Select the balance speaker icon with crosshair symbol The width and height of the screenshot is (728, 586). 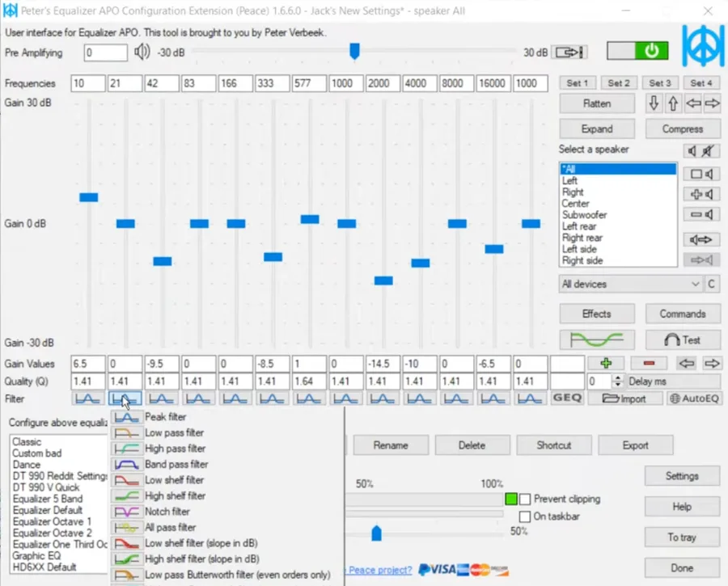(704, 194)
